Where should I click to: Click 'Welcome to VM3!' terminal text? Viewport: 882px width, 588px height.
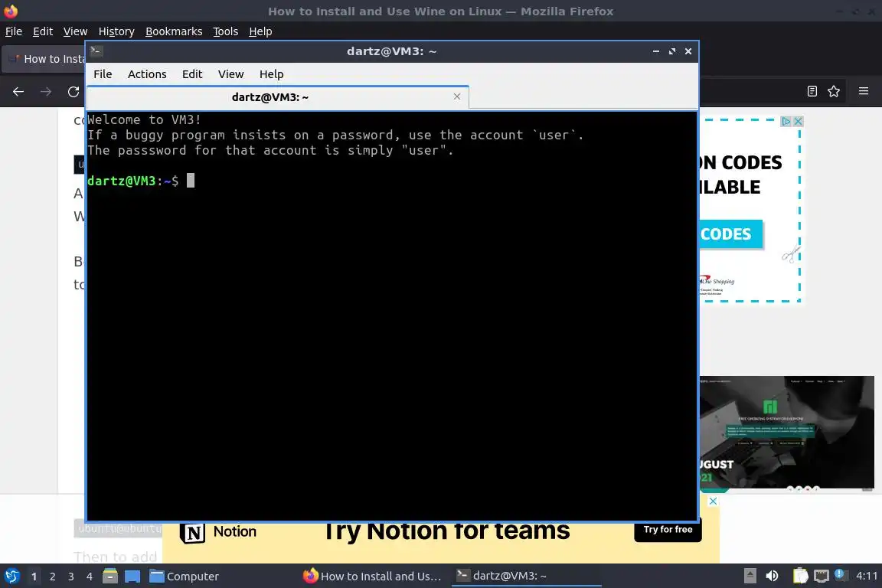pyautogui.click(x=144, y=120)
